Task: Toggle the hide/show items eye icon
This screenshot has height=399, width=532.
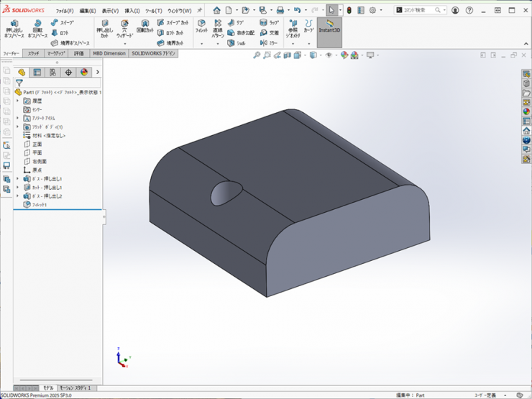Action: 329,55
